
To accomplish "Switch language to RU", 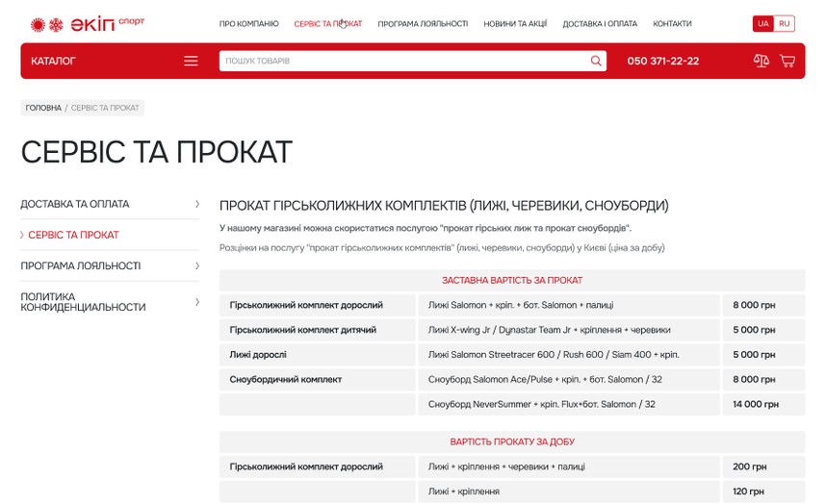I will point(785,24).
